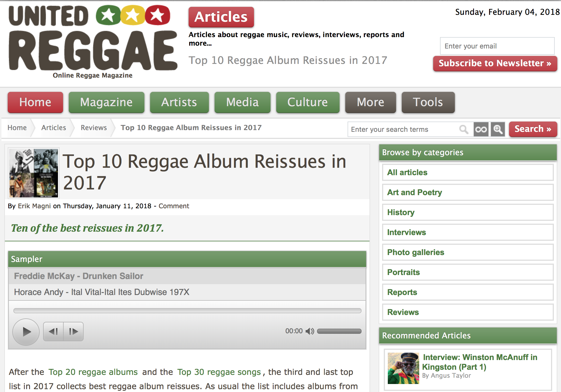Click the Sampler panel header
The height and width of the screenshot is (392, 561).
coord(187,259)
